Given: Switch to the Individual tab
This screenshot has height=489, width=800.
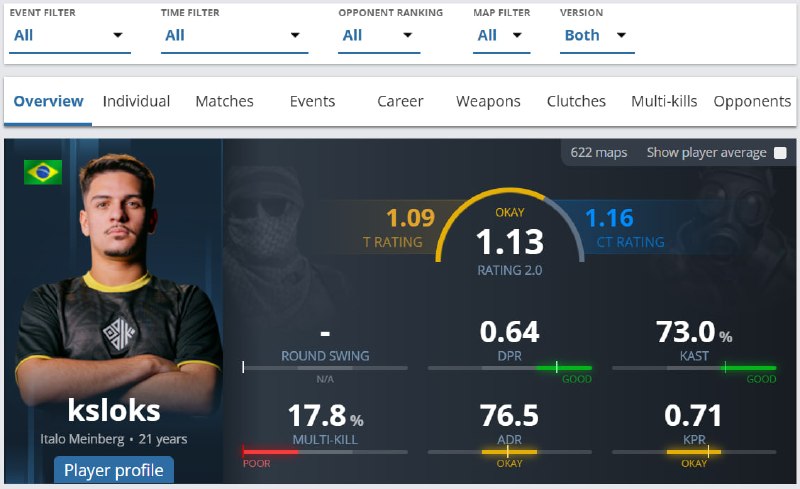Looking at the screenshot, I should coord(136,101).
